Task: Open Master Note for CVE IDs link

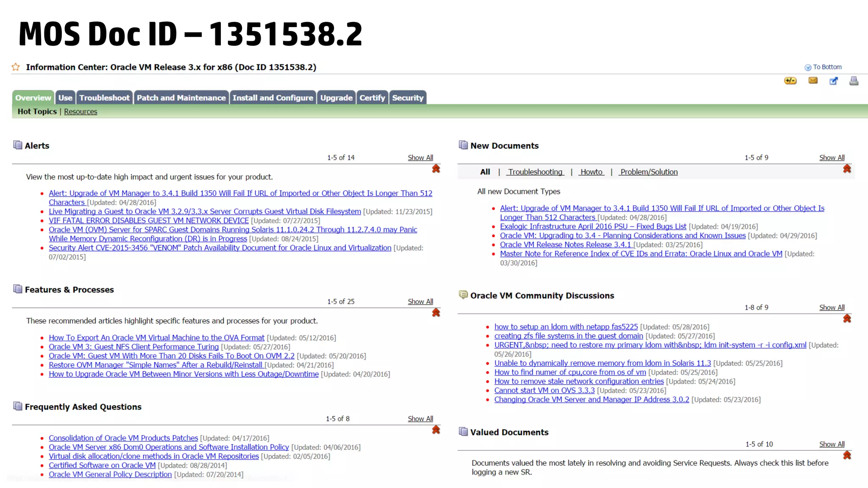Action: [x=641, y=254]
